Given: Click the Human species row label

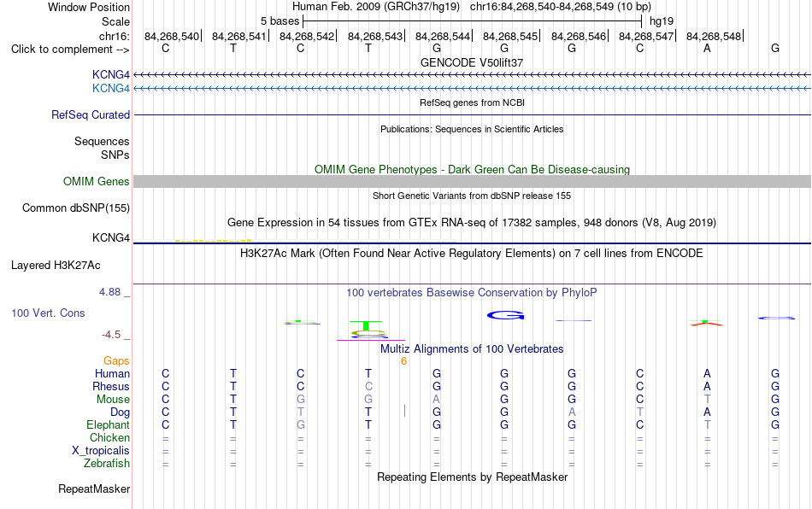Looking at the screenshot, I should [x=112, y=373].
